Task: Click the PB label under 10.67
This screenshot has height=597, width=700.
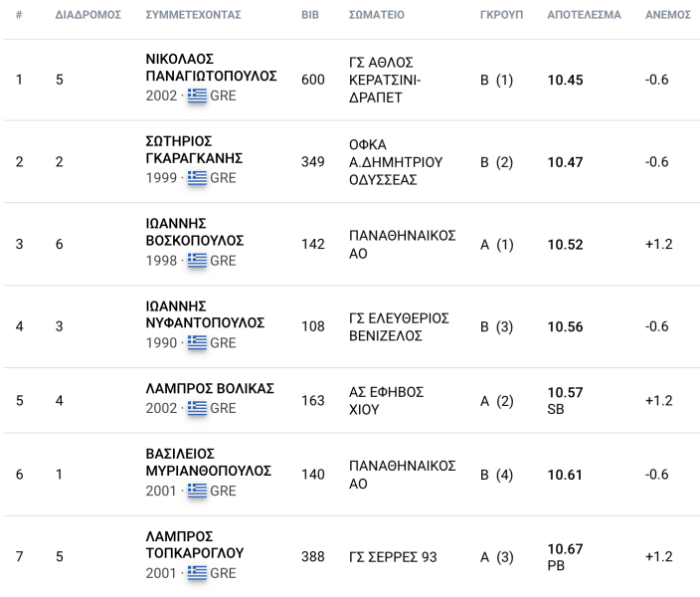Action: (x=557, y=566)
